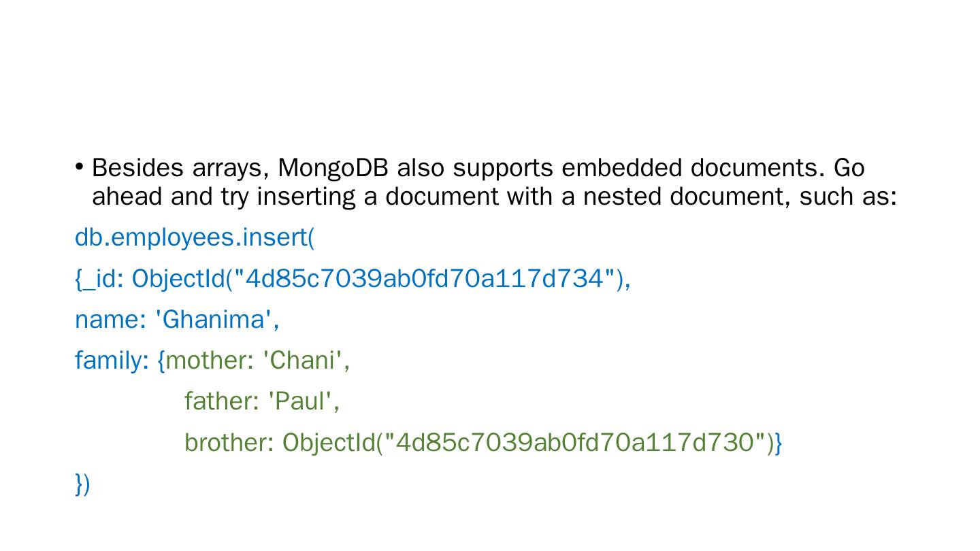The height and width of the screenshot is (551, 980).
Task: Click the closing '})' on the last line
Action: point(82,484)
